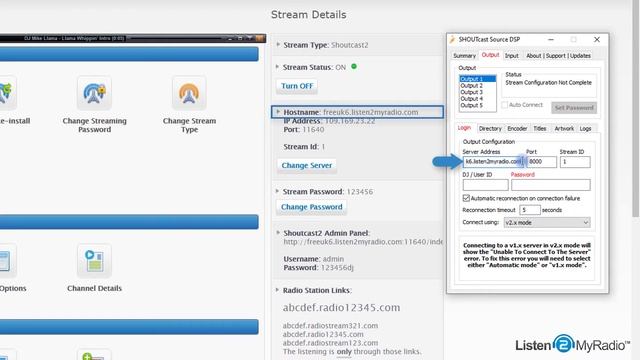The width and height of the screenshot is (640, 360).
Task: Click the Server Address input field
Action: (x=493, y=162)
